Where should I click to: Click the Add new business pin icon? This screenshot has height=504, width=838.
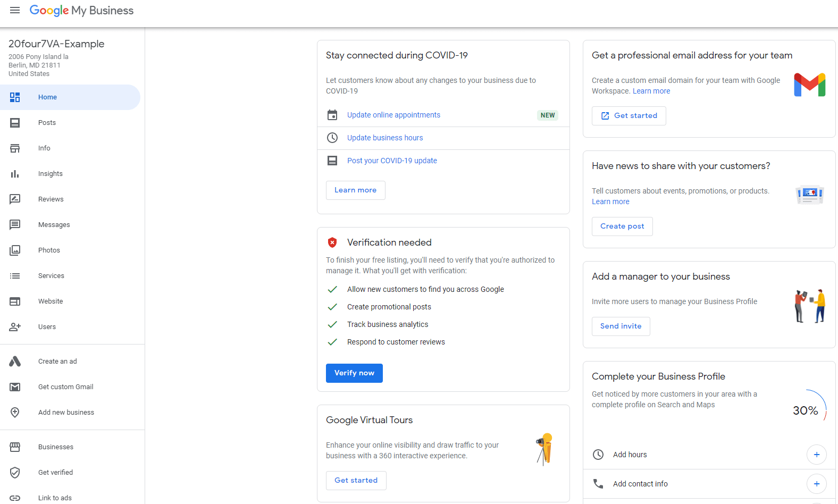pos(15,413)
